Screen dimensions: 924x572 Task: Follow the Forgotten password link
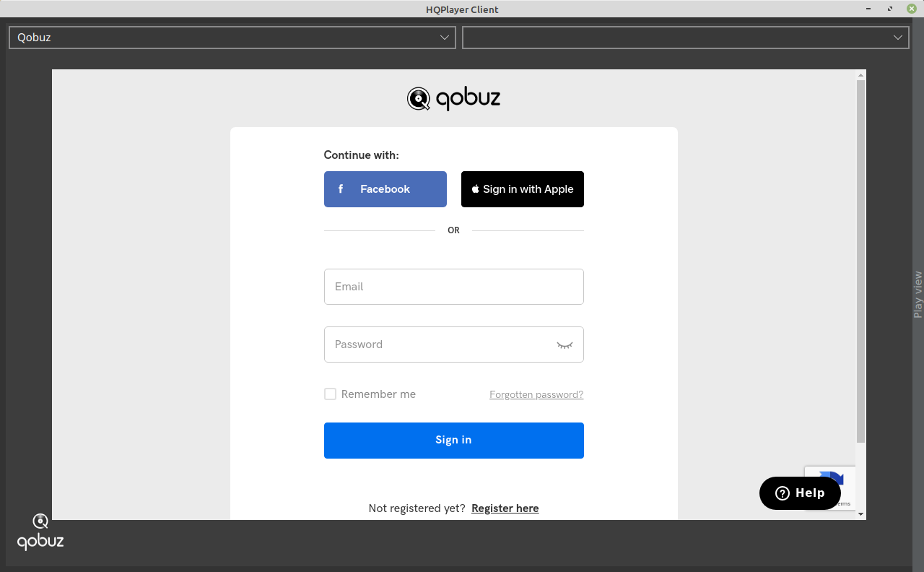click(536, 395)
